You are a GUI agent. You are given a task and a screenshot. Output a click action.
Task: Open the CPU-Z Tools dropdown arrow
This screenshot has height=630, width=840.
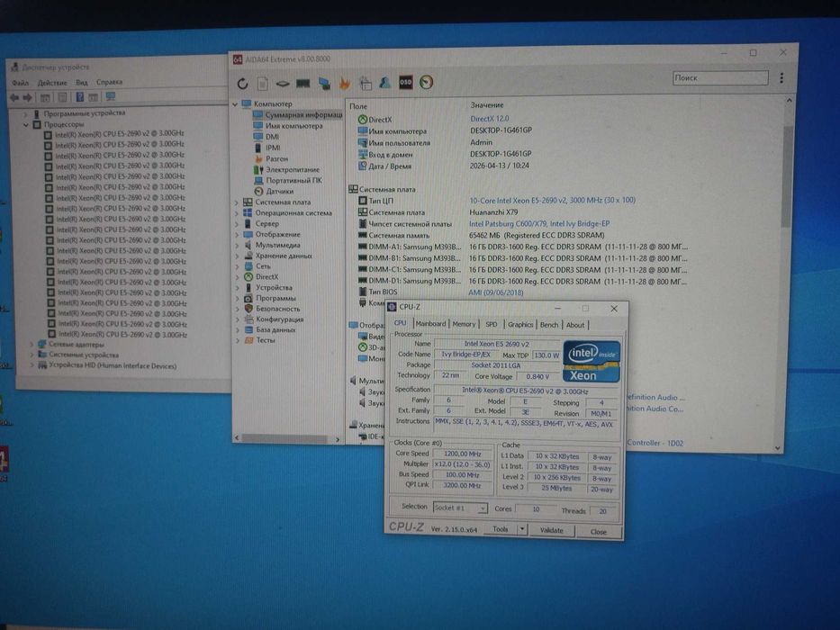[522, 529]
